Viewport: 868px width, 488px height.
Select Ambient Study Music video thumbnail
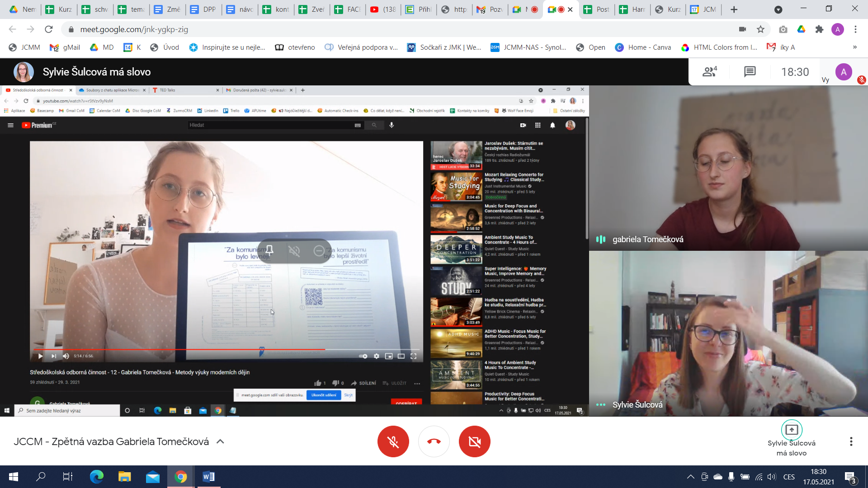pos(456,249)
